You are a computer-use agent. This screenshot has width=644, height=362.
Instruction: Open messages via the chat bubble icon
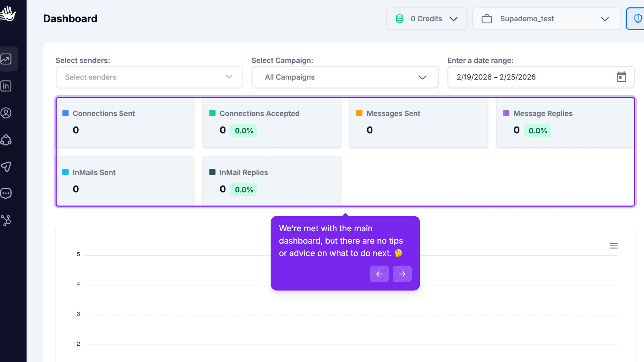coord(6,194)
